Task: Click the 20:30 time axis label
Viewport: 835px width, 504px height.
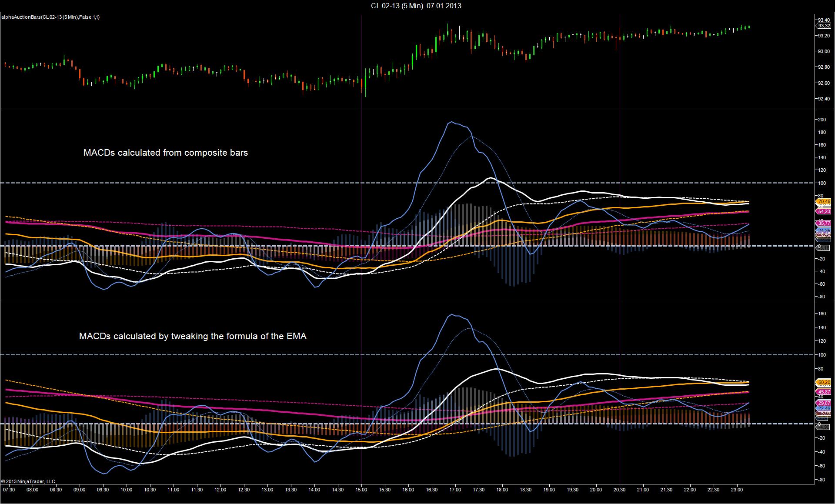Action: point(620,490)
